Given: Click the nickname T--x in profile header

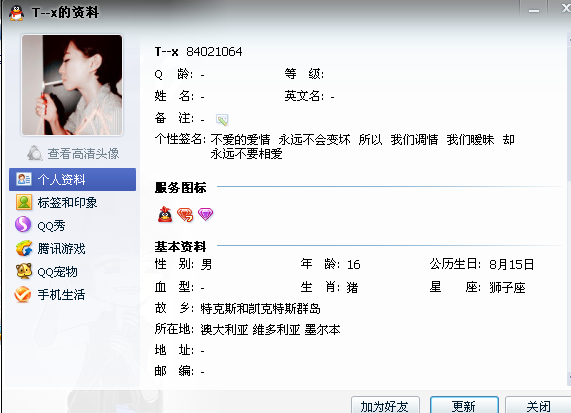Looking at the screenshot, I should tap(166, 52).
